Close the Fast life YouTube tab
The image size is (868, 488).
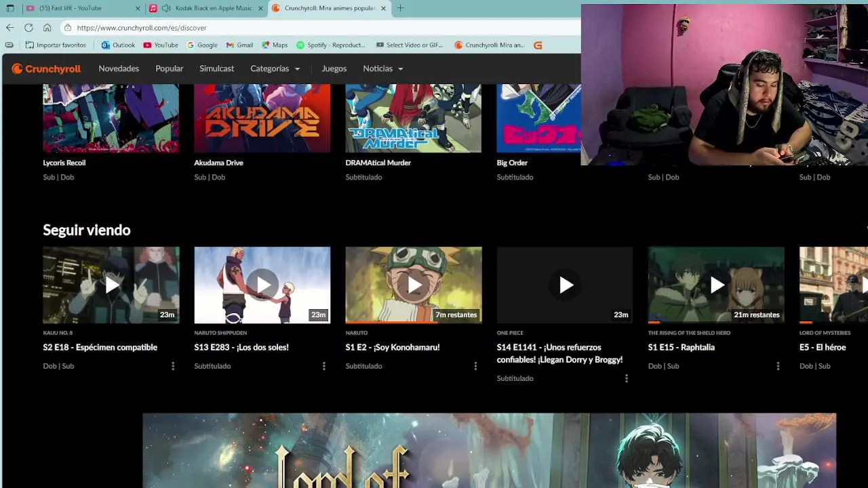pyautogui.click(x=138, y=8)
